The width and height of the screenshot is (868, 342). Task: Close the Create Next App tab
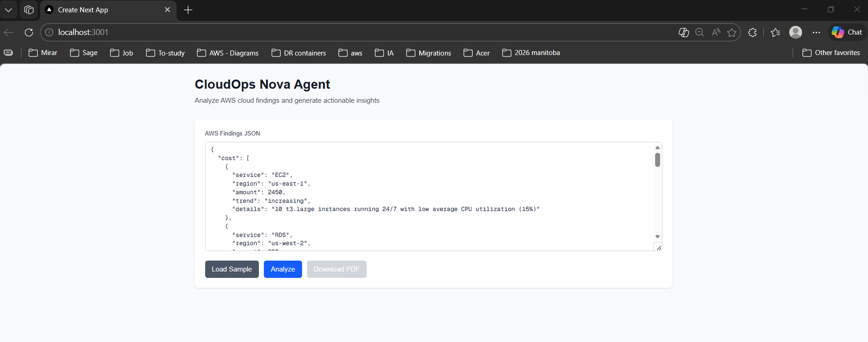[167, 10]
